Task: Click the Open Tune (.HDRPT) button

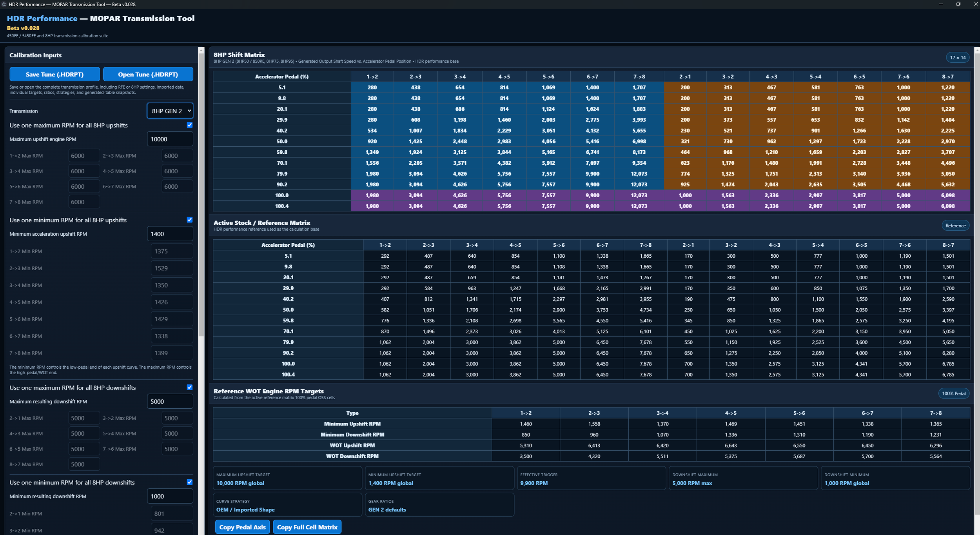Action: 148,74
